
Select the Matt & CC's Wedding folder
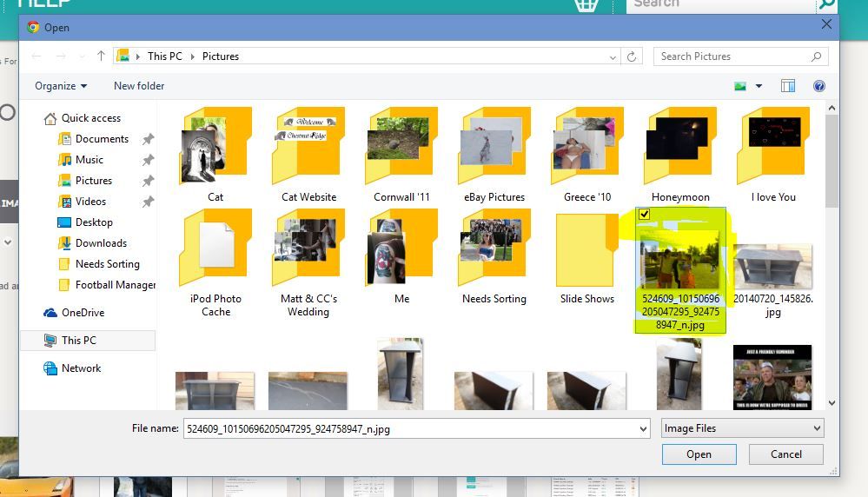308,263
